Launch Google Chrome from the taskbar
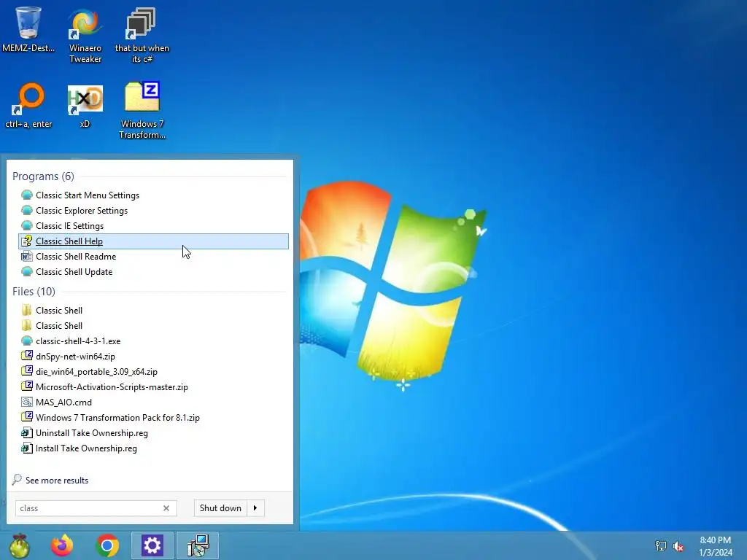The image size is (747, 560). 107,545
